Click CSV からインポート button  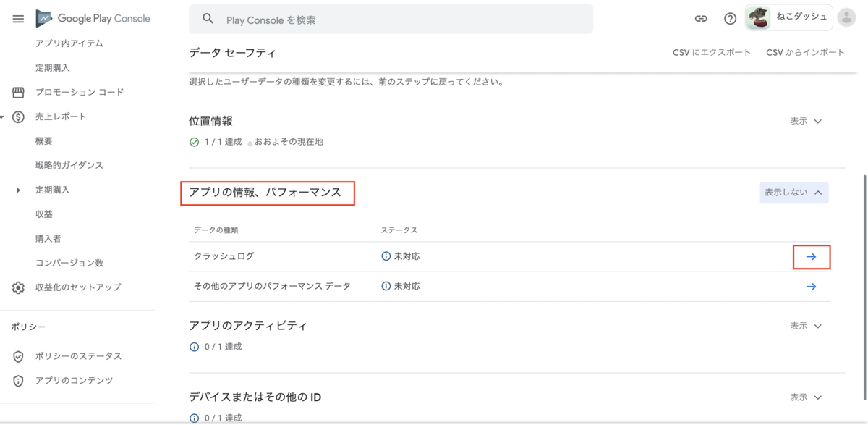tap(805, 52)
